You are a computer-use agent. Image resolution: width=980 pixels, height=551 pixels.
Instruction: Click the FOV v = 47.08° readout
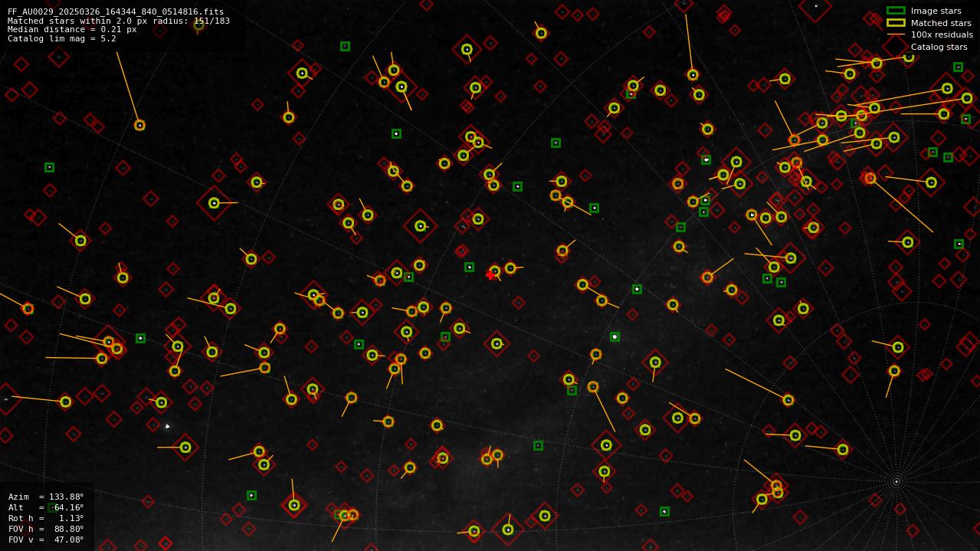point(46,540)
